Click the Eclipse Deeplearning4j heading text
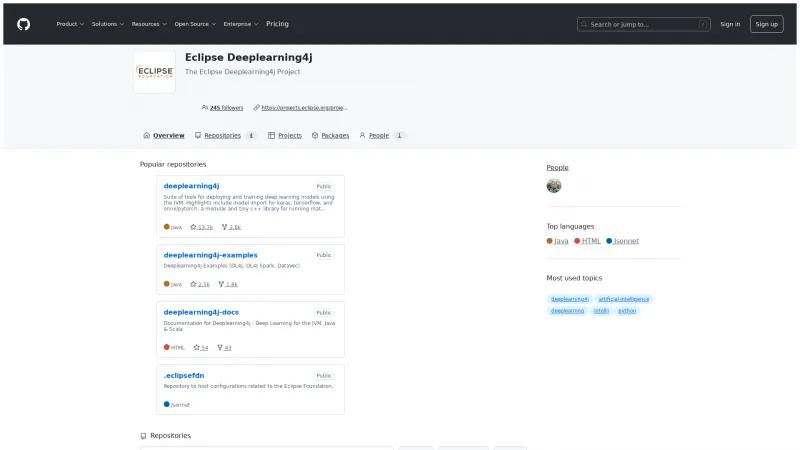Screen dimensions: 800x450 coord(248,57)
